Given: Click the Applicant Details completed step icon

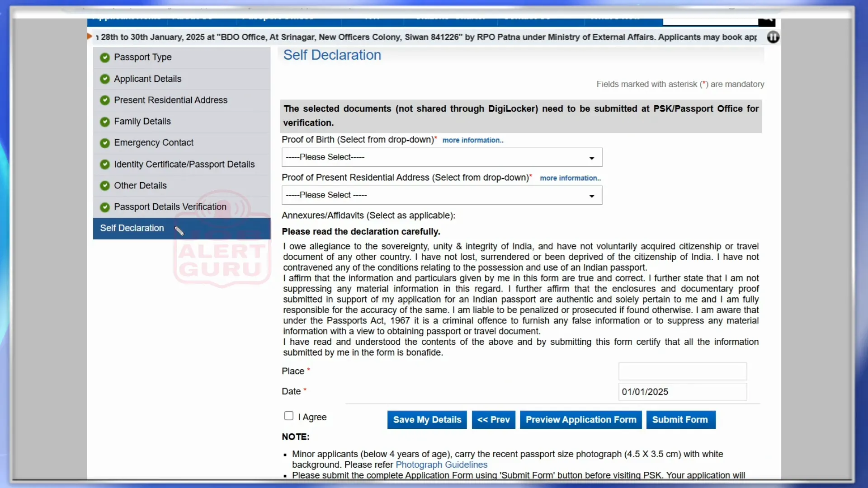Looking at the screenshot, I should pos(105,78).
